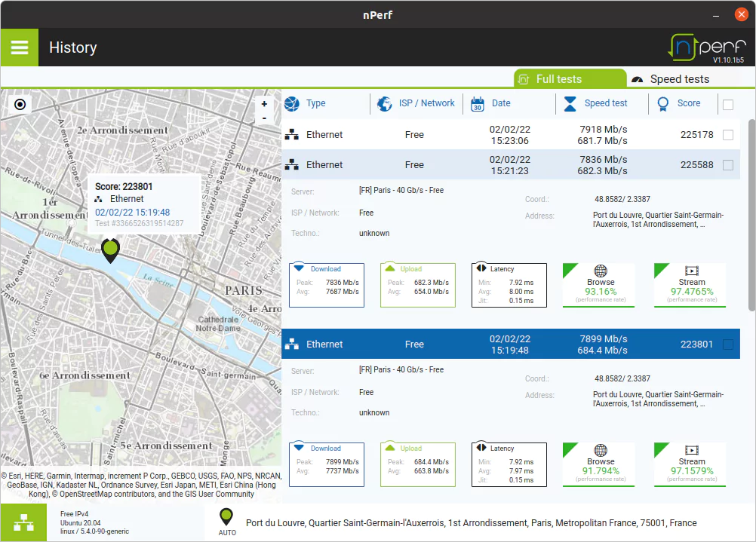Click the Stream video icon in first result
This screenshot has width=756, height=542.
click(x=691, y=271)
